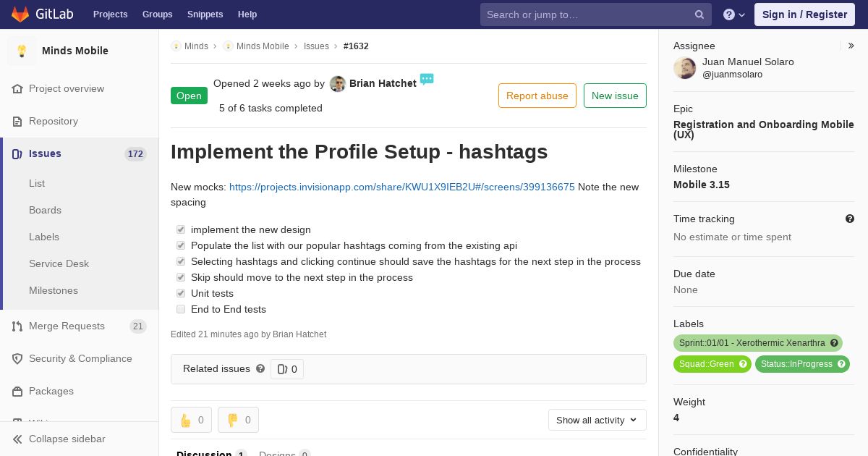Click the Minds Mobile lightbulb project avatar
868x456 pixels.
pos(22,51)
